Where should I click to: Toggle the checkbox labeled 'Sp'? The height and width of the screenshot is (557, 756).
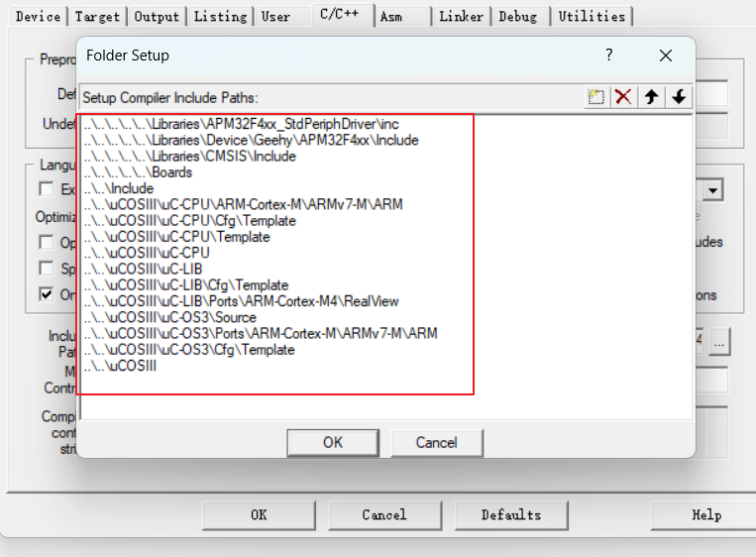click(47, 269)
